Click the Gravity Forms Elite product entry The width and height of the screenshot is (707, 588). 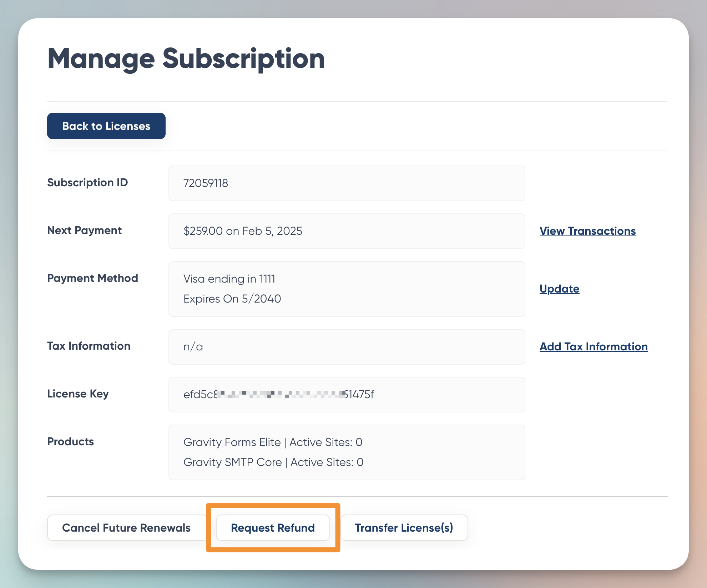pos(273,442)
